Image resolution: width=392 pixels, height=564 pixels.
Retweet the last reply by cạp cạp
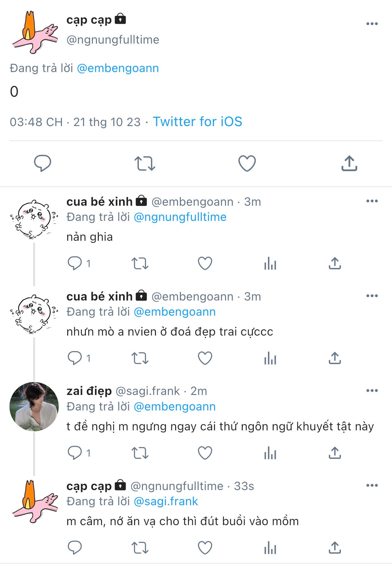point(140,548)
